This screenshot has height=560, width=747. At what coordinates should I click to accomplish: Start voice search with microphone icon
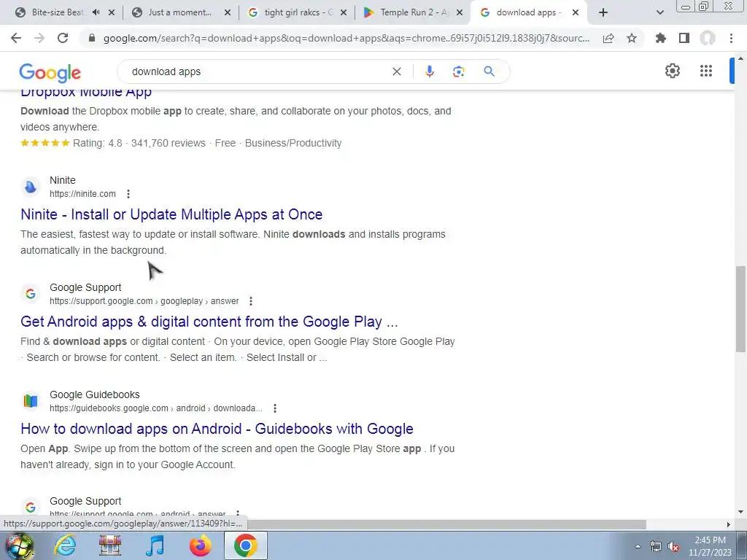pyautogui.click(x=429, y=71)
